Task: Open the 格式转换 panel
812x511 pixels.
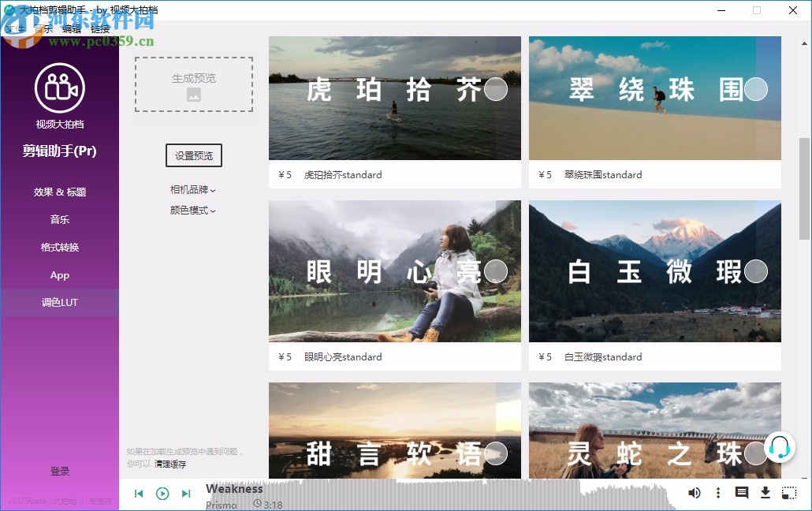Action: [x=60, y=247]
